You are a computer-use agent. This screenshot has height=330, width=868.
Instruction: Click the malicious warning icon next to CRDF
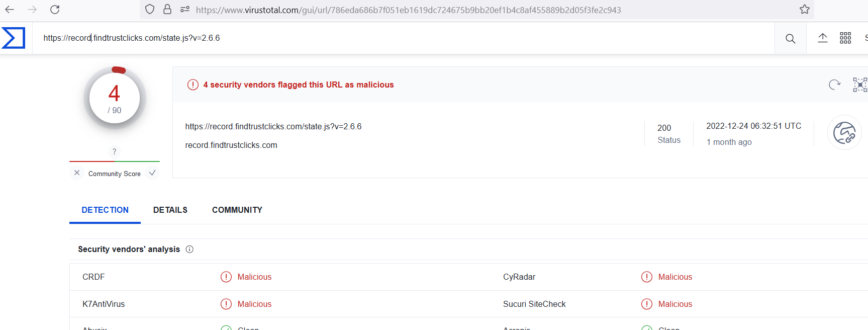(226, 277)
